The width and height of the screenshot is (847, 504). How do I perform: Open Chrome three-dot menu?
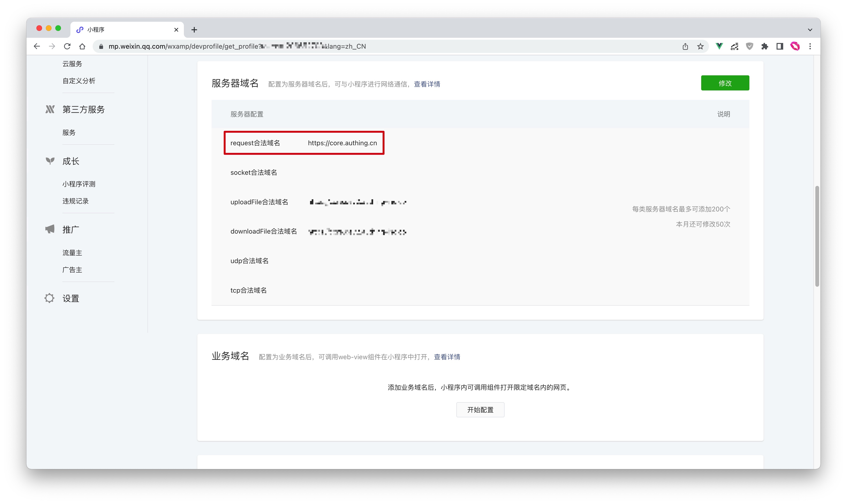[810, 46]
